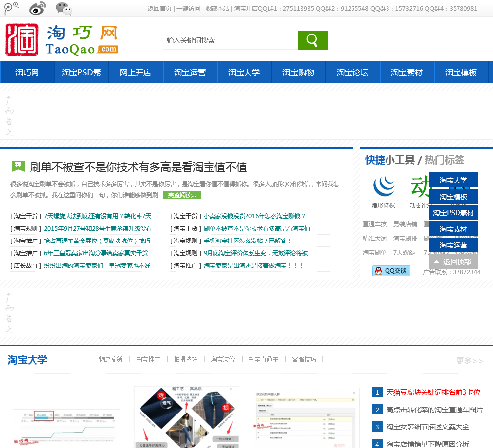The width and height of the screenshot is (493, 448).
Task: Click the green 荐 recommended flag
Action: (18, 166)
